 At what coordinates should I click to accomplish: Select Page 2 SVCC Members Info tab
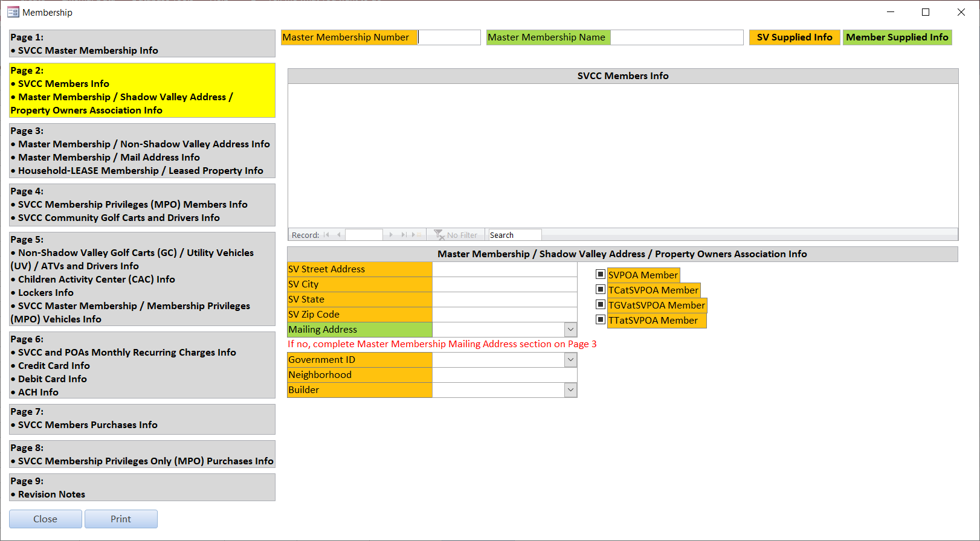[142, 90]
